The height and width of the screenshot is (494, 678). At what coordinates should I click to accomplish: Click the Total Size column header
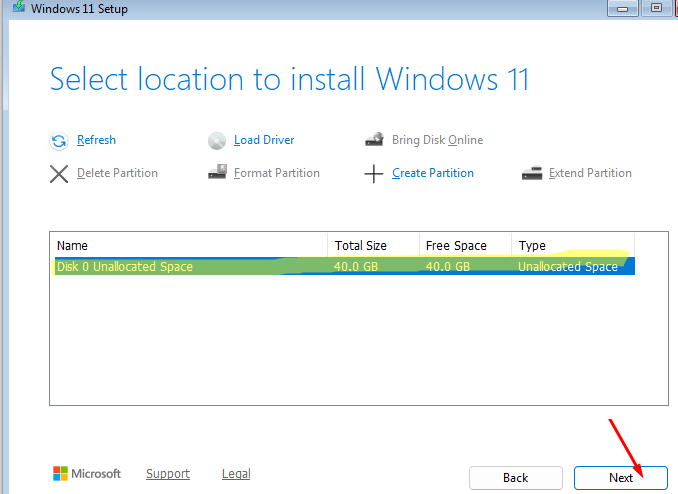[x=374, y=245]
